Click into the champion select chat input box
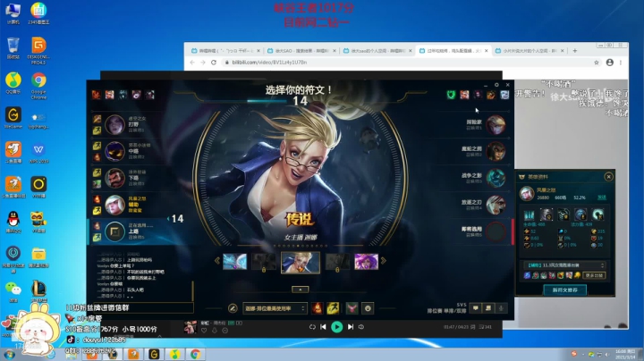 [x=144, y=307]
